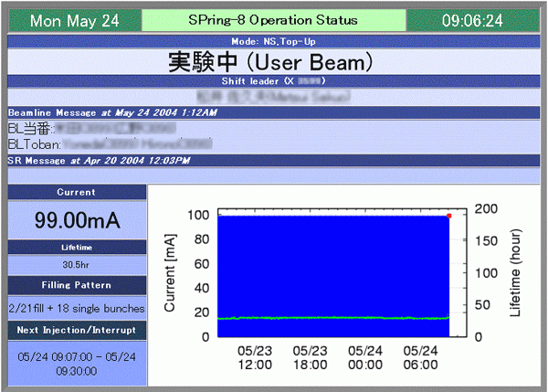This screenshot has width=548, height=392.
Task: Click the 'SPring-8 Operation Status' title
Action: pos(273,20)
